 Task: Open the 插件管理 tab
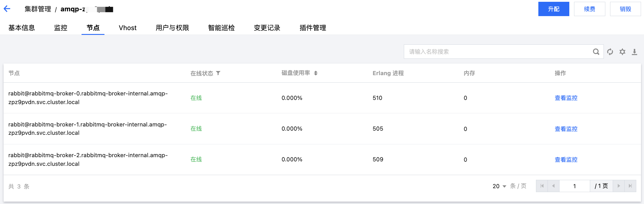click(313, 28)
